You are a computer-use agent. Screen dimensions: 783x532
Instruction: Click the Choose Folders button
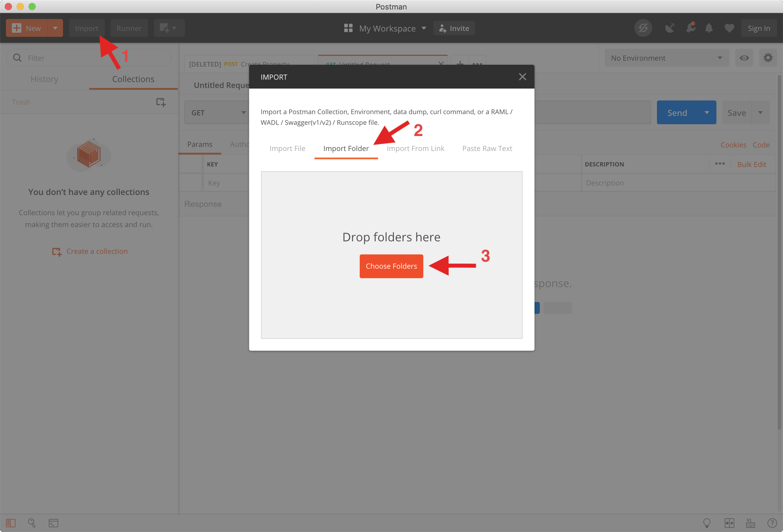pyautogui.click(x=391, y=266)
